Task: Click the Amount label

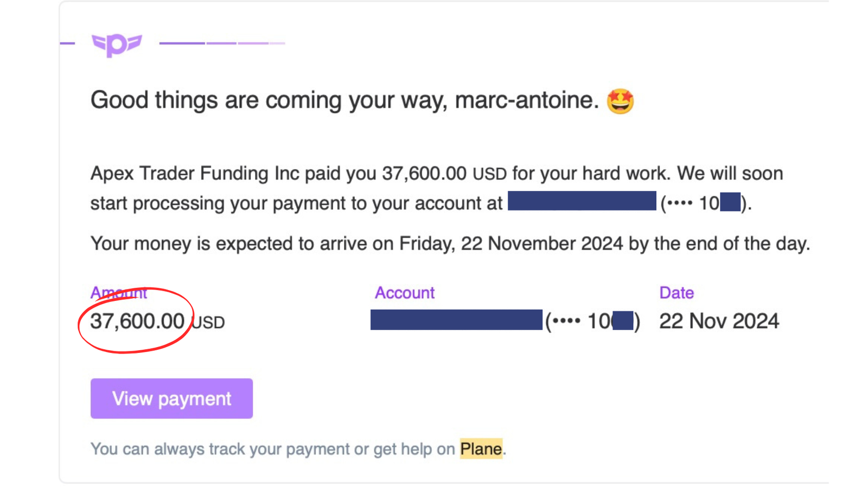Action: click(x=118, y=293)
